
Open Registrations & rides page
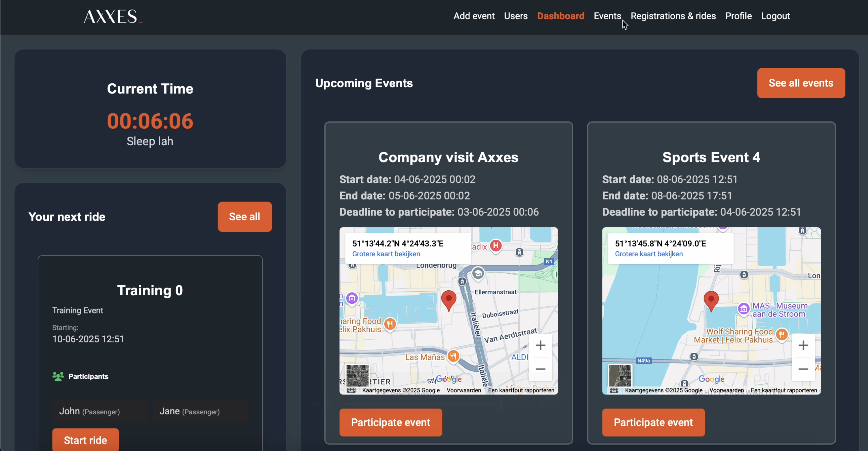click(673, 16)
